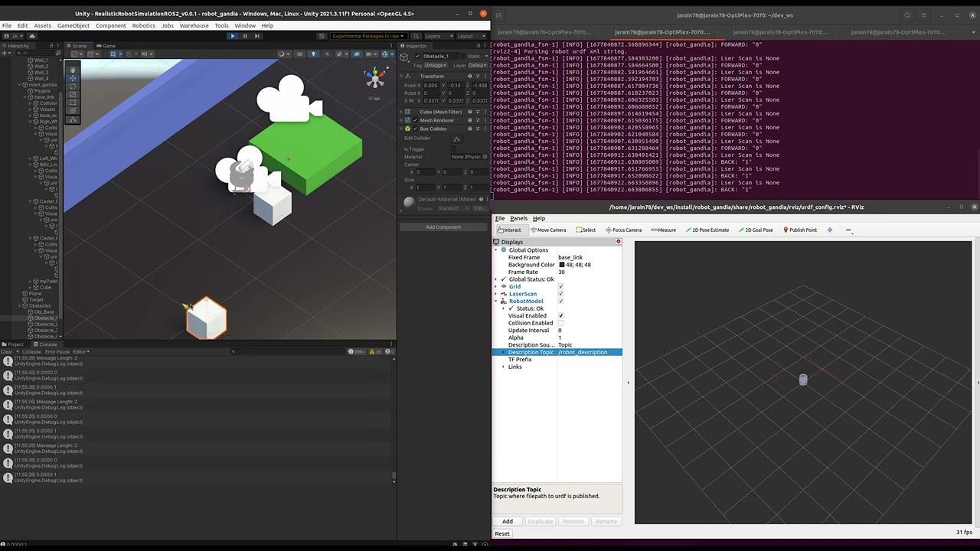This screenshot has width=980, height=551.
Task: Select the Move tool in Scene toolbar
Action: tap(73, 78)
